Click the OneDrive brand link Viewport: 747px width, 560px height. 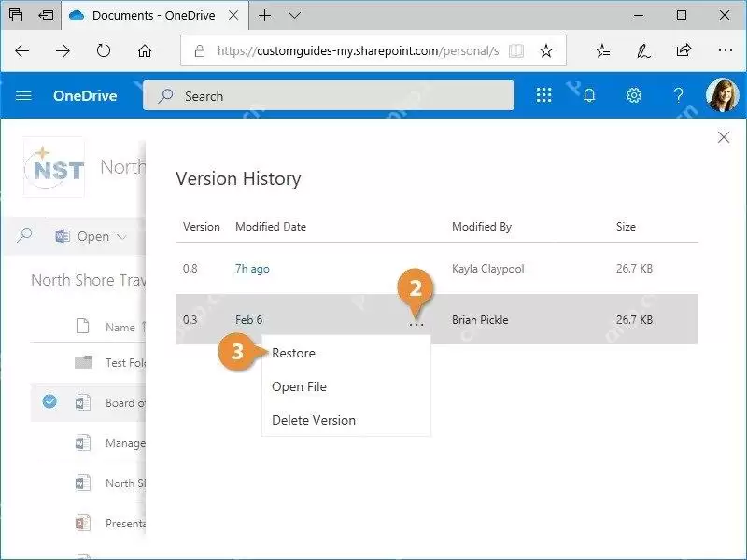[85, 96]
